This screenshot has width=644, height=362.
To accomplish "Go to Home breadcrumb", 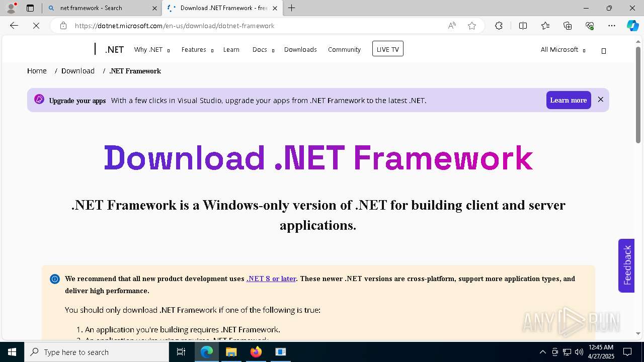I will [x=37, y=71].
